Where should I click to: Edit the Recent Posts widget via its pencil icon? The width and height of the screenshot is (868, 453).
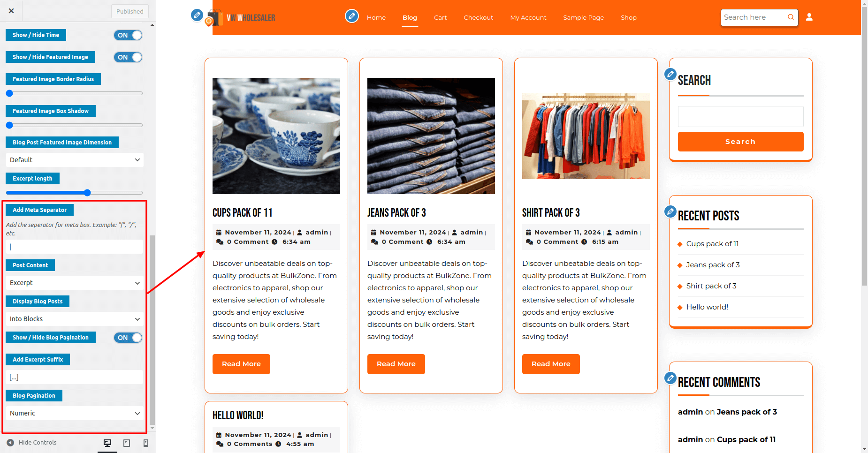click(x=670, y=211)
